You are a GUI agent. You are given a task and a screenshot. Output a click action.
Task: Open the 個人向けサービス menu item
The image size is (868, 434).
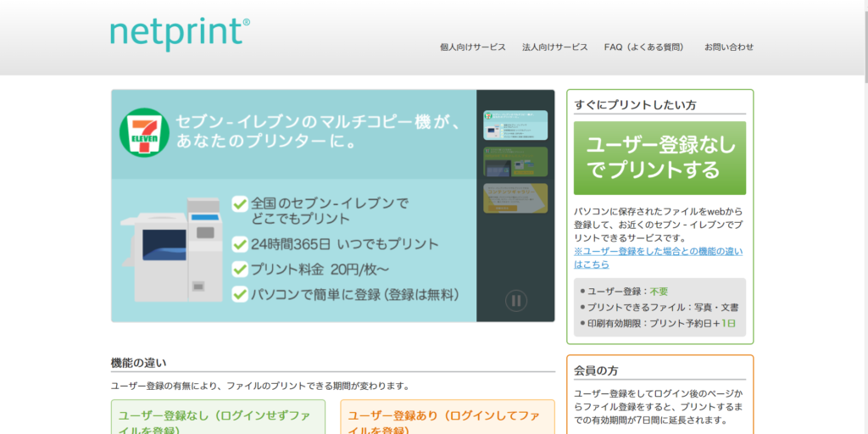pos(473,47)
